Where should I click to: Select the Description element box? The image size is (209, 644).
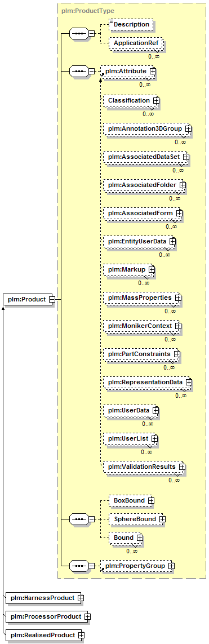(132, 24)
